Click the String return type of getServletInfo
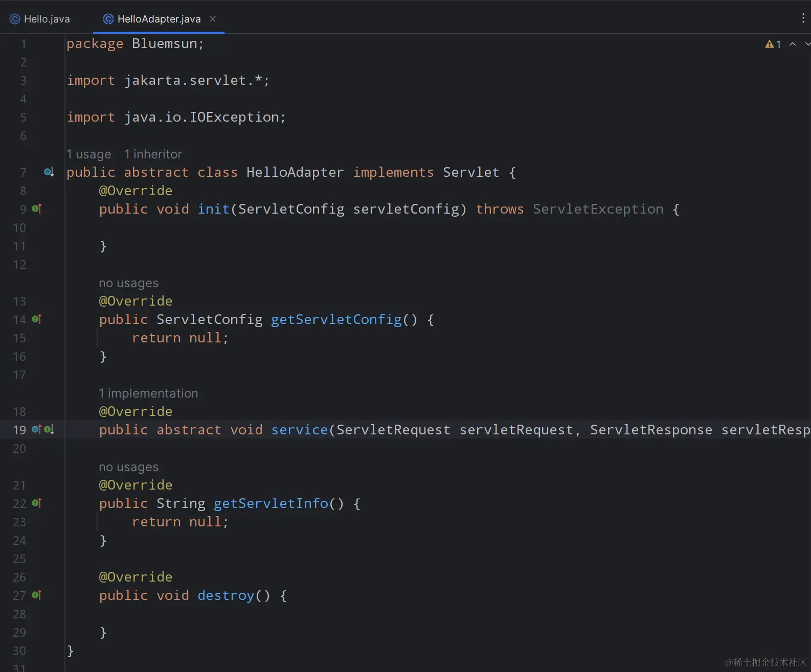 pos(181,503)
